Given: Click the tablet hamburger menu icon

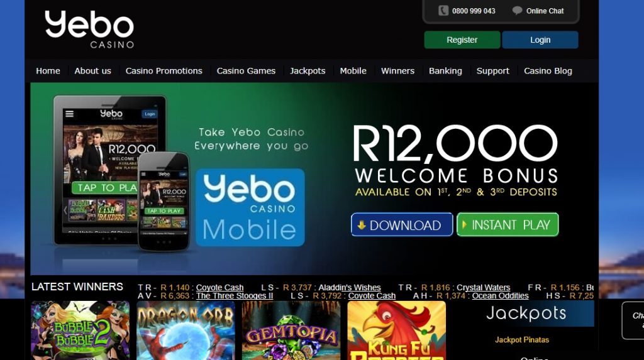Looking at the screenshot, I should 69,114.
